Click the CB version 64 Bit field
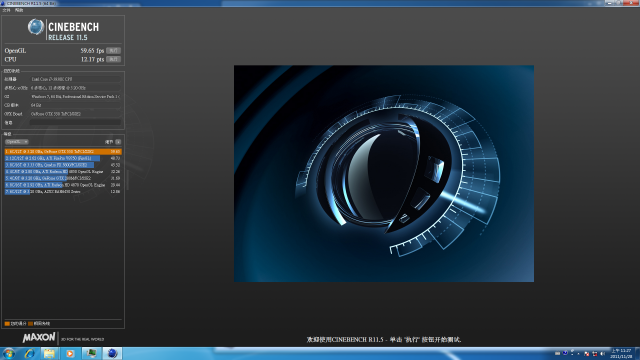 (x=76, y=105)
